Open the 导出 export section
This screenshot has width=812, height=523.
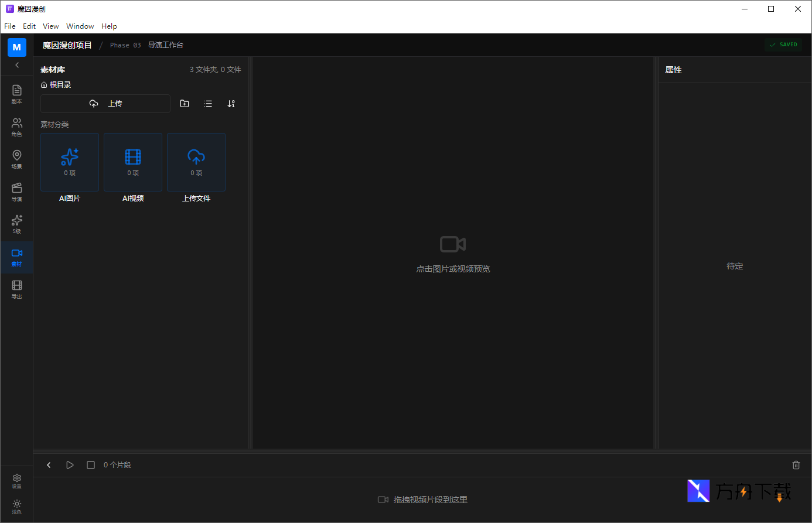(16, 289)
